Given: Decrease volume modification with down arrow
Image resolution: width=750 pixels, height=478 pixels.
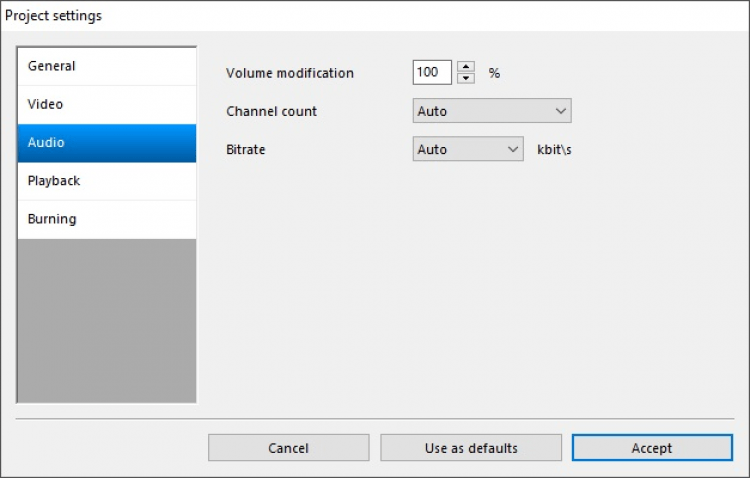Looking at the screenshot, I should click(466, 78).
